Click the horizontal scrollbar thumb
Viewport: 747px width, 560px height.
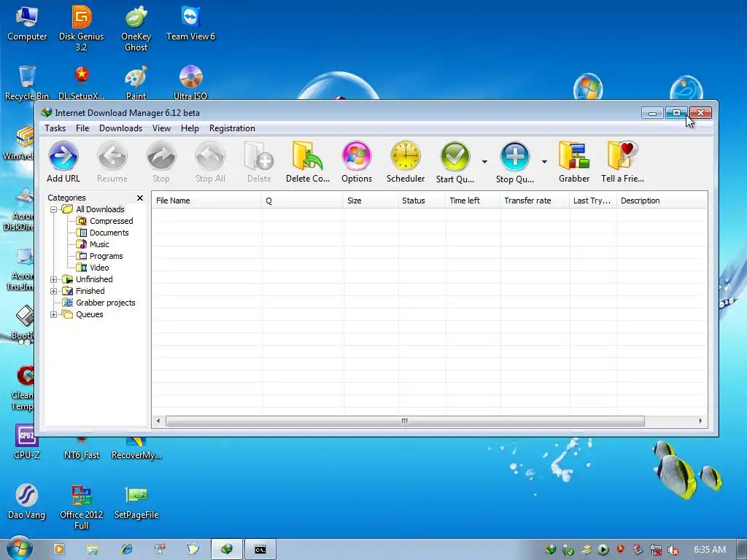405,421
